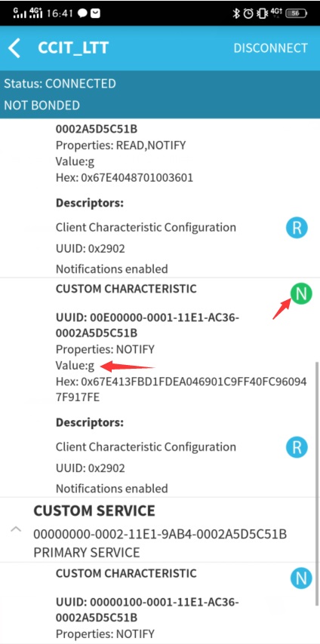Tap the alarm clock status icon
The height and width of the screenshot is (644, 320).
click(x=248, y=14)
